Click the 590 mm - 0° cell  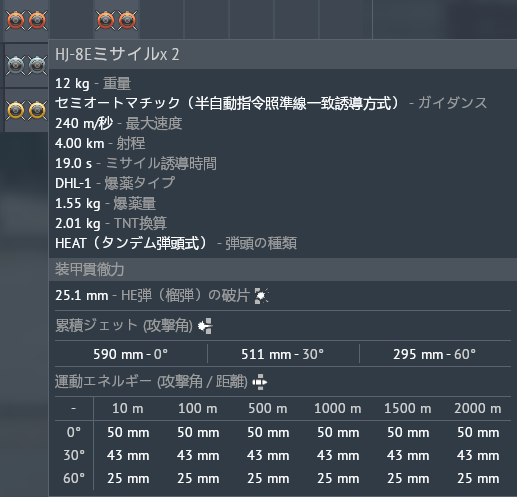pos(131,354)
